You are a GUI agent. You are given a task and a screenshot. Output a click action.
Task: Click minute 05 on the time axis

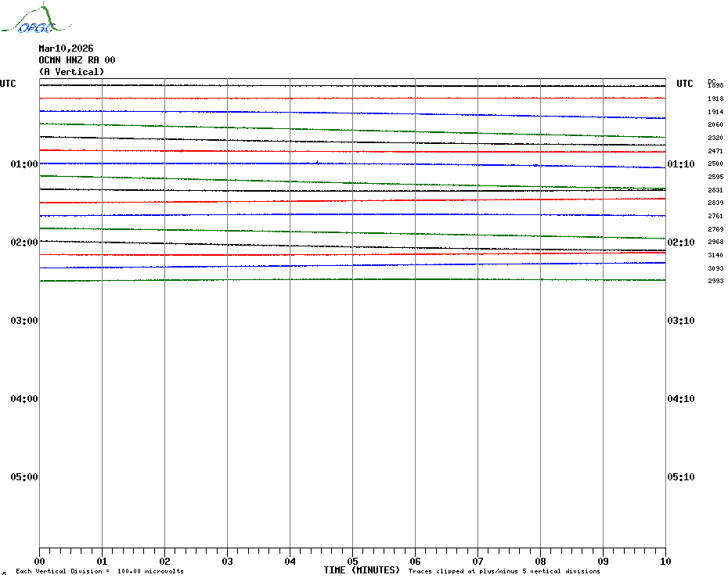(352, 561)
